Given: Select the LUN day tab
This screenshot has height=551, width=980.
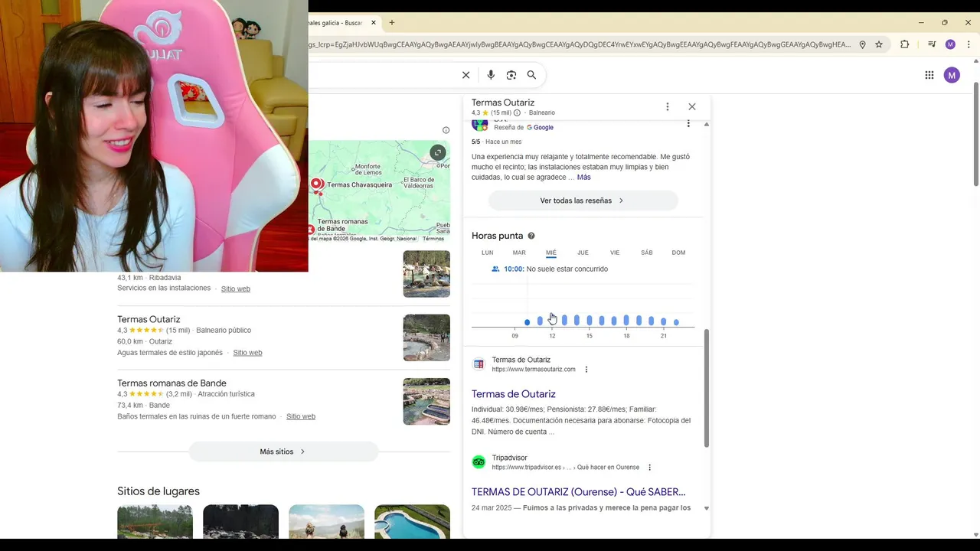Looking at the screenshot, I should [488, 253].
